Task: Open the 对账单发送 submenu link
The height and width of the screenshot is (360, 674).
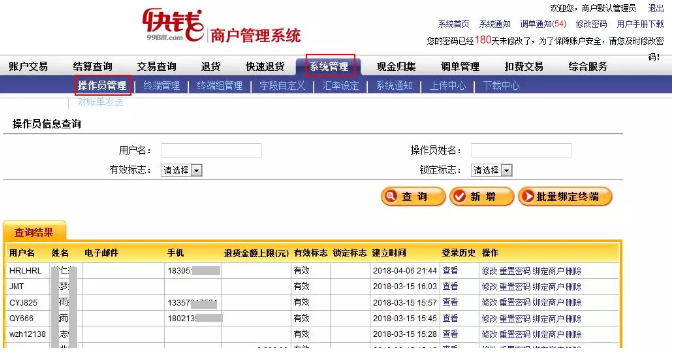Action: point(100,102)
